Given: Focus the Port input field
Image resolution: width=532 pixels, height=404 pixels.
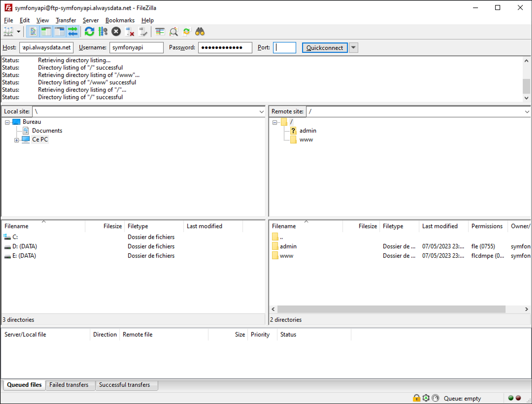Looking at the screenshot, I should point(284,48).
